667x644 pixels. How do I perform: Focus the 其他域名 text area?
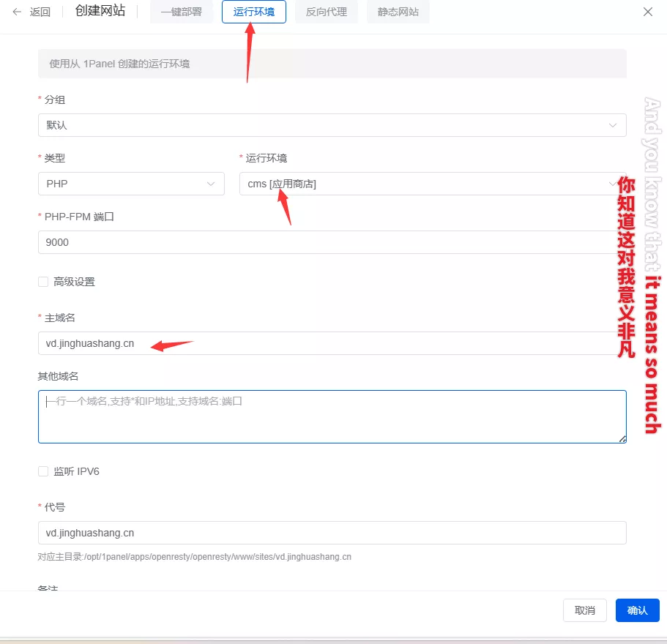(x=332, y=416)
